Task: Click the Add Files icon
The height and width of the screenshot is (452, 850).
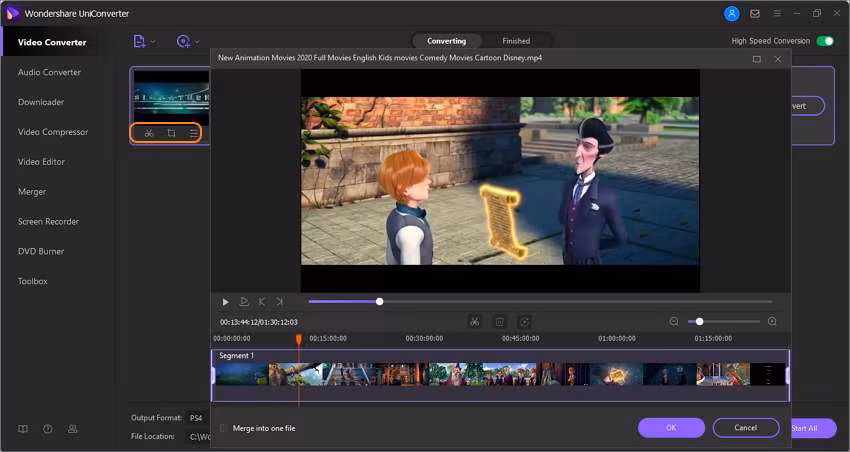Action: point(139,41)
